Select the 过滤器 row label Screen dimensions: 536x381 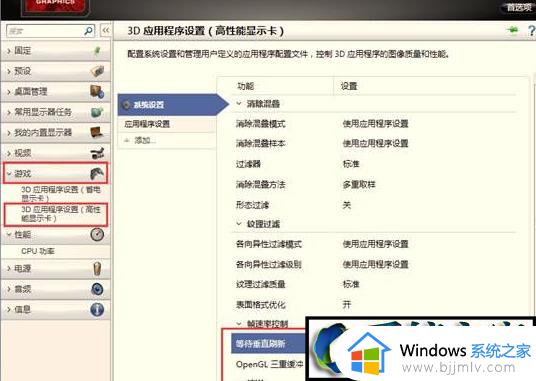249,164
